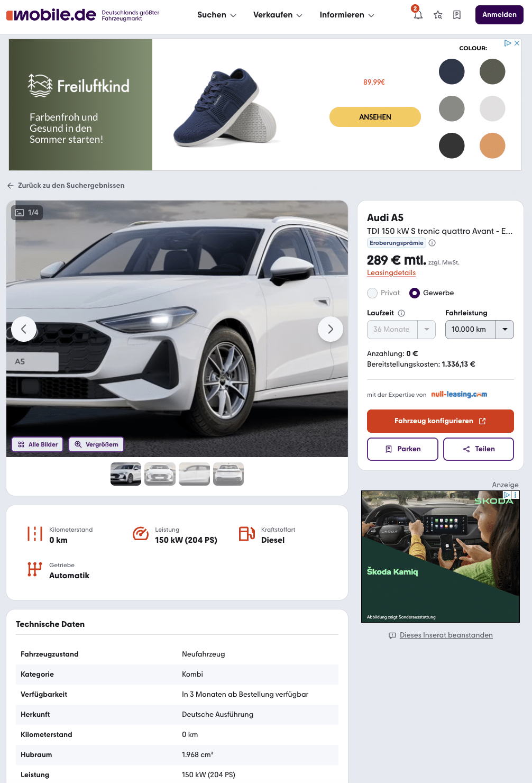Select the Privat radio option

pyautogui.click(x=372, y=293)
